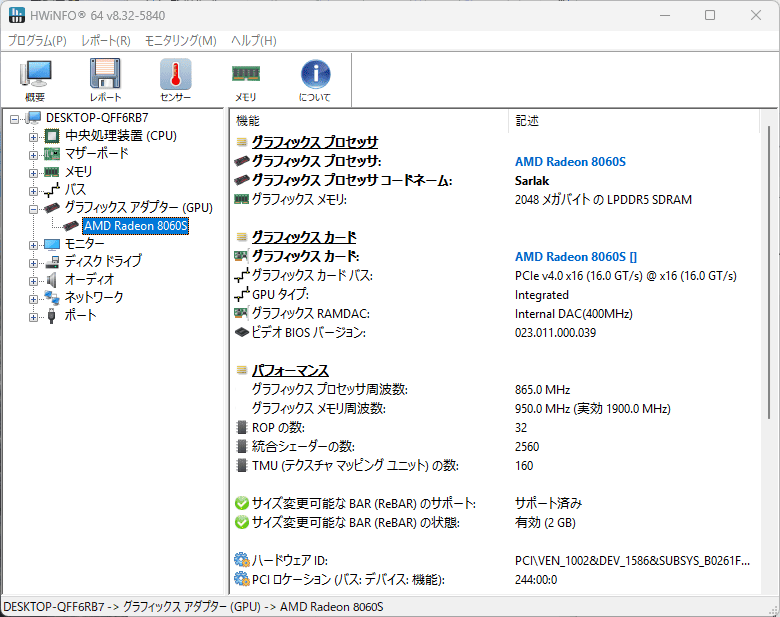Expand the ネットワーク tree node
This screenshot has height=617, width=780.
(34, 298)
